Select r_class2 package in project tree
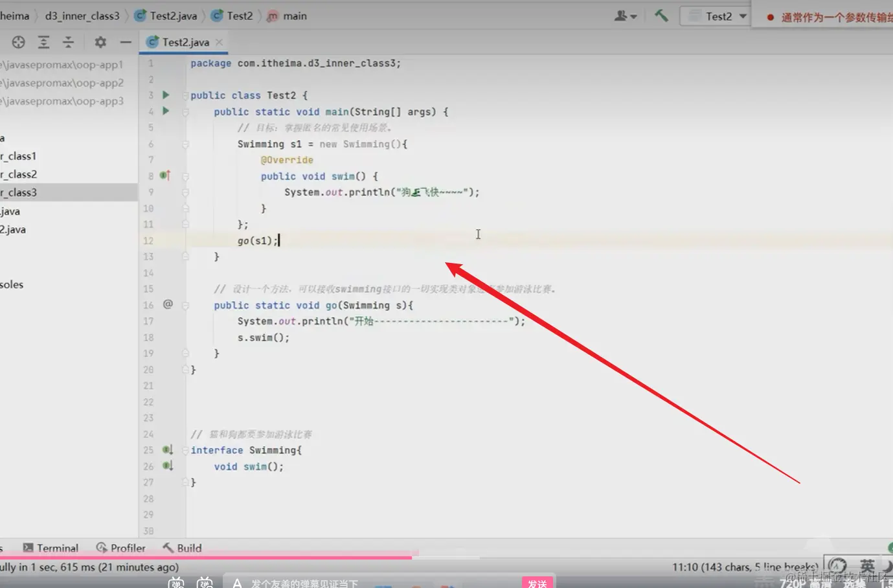The image size is (893, 588). click(18, 174)
